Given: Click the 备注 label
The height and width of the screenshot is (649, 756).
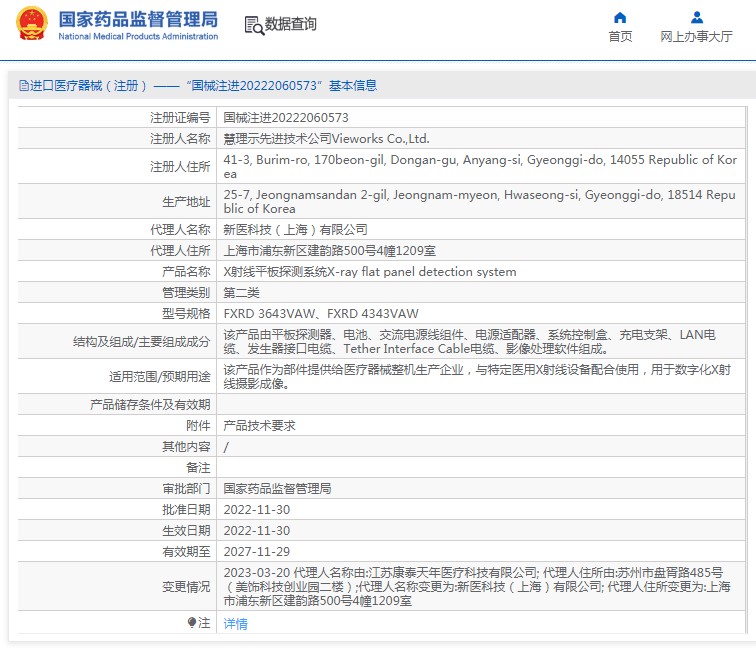Looking at the screenshot, I should 198,468.
